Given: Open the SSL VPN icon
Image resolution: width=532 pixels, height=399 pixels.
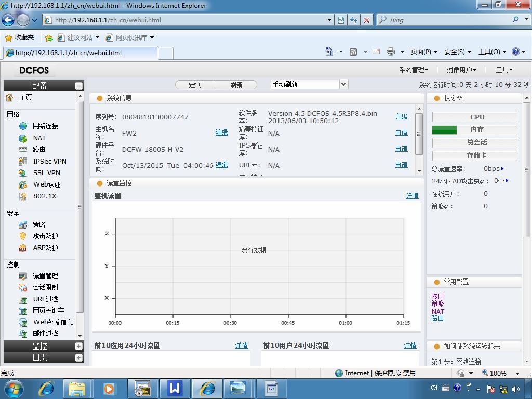Looking at the screenshot, I should coord(23,172).
